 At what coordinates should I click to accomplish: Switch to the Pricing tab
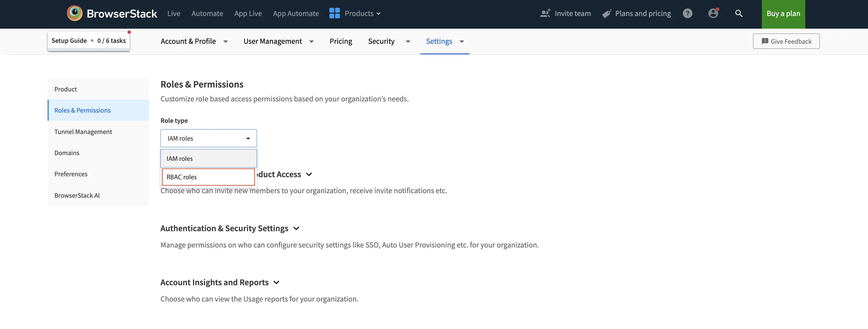point(341,41)
